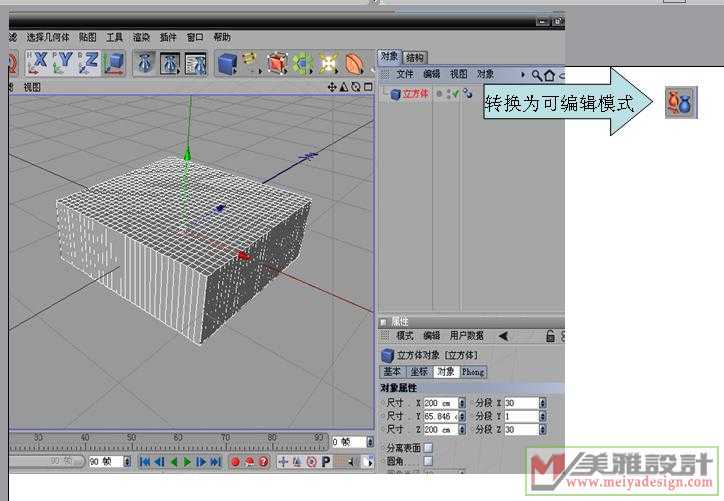Screen dimensions: 724x501
Task: Switch to the 基本 tab
Action: coord(392,372)
